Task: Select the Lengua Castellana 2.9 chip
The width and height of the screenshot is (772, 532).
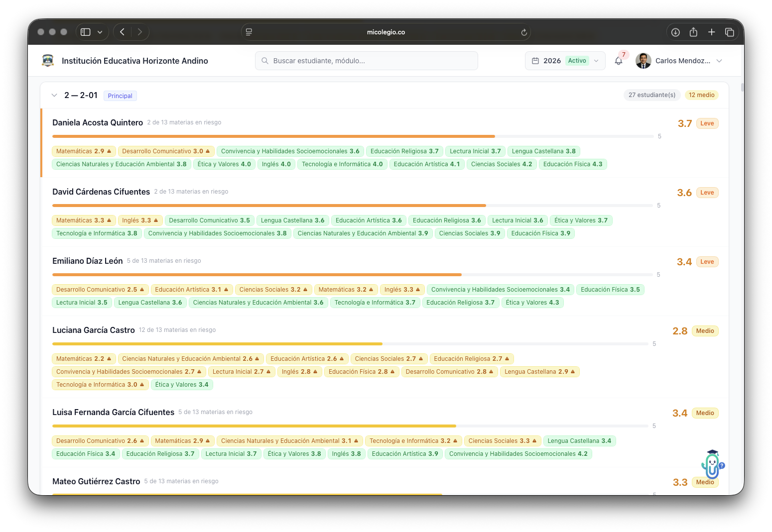Action: 540,372
